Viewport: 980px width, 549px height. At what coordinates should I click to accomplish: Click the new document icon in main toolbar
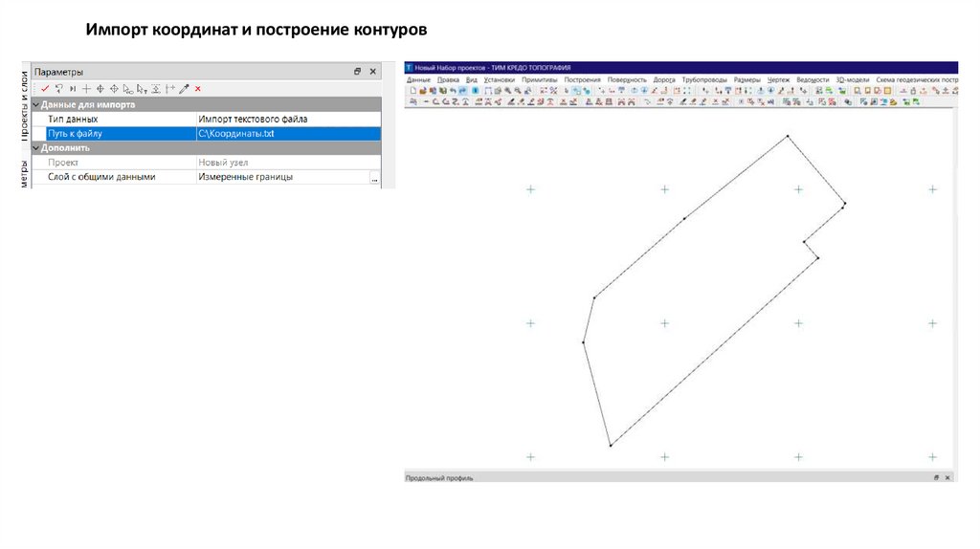point(413,91)
